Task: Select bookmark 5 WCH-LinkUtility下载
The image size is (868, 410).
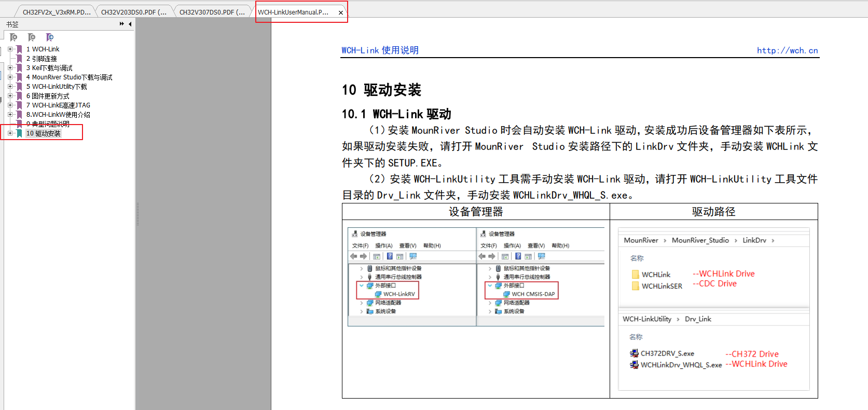Action: click(x=57, y=87)
